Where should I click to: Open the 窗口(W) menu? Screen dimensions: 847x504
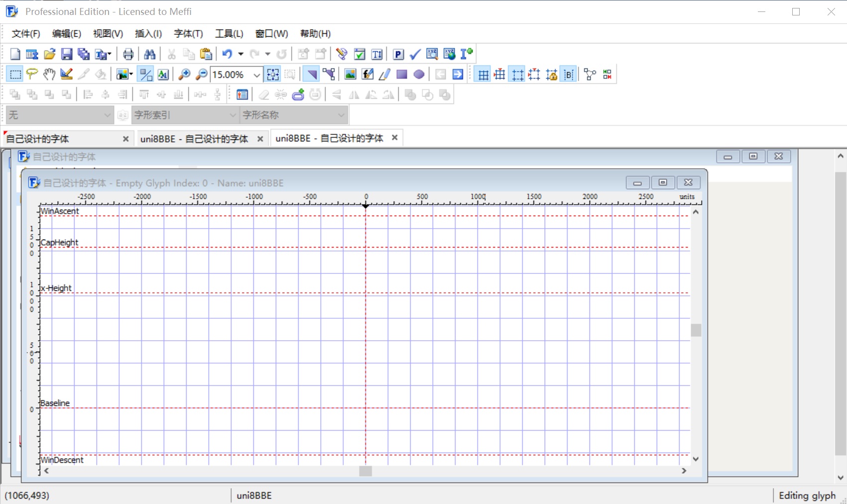(x=271, y=33)
